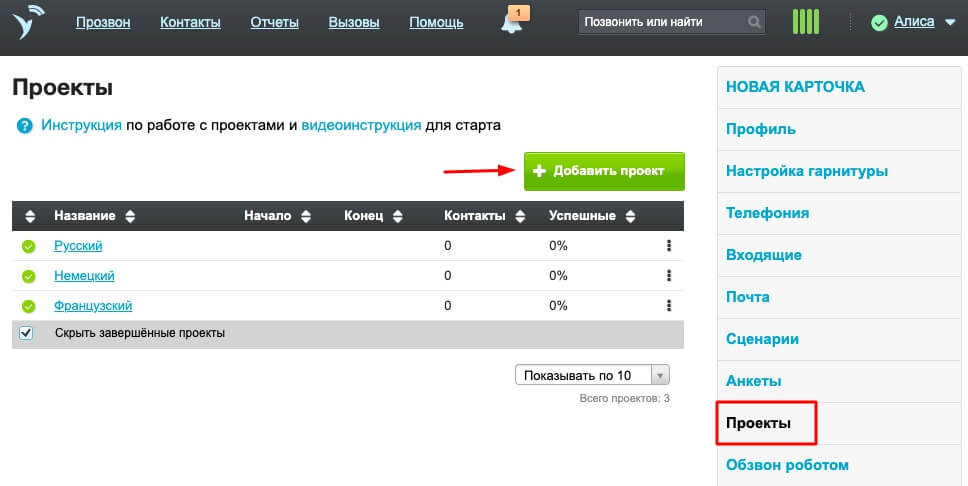Sort the table by Название column
The width and height of the screenshot is (968, 486).
pyautogui.click(x=130, y=216)
